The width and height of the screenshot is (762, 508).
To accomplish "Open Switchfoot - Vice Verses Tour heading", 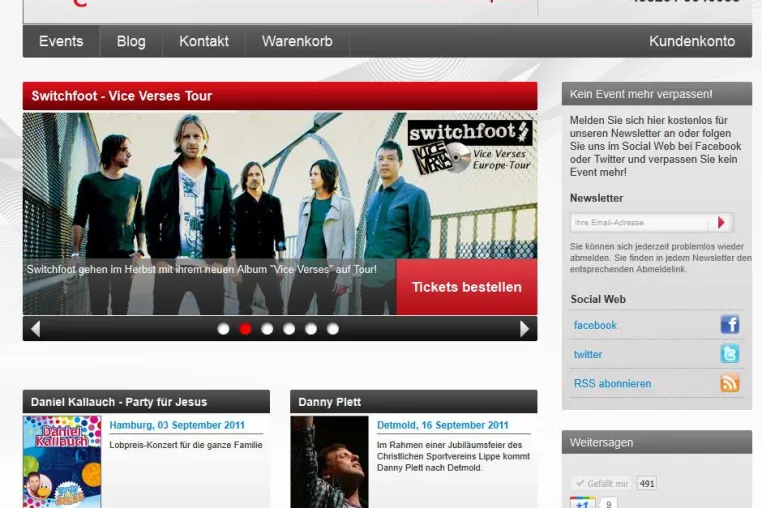I will 121,96.
